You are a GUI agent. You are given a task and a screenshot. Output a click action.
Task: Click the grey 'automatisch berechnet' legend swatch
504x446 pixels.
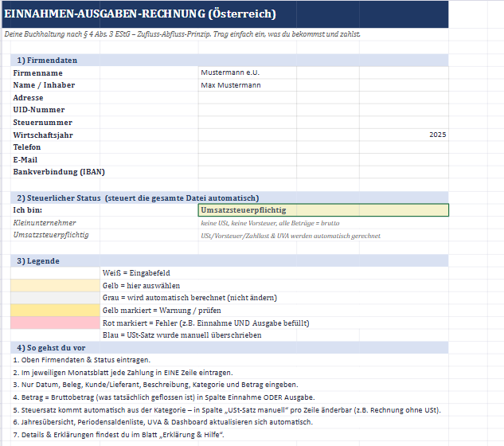tap(55, 298)
